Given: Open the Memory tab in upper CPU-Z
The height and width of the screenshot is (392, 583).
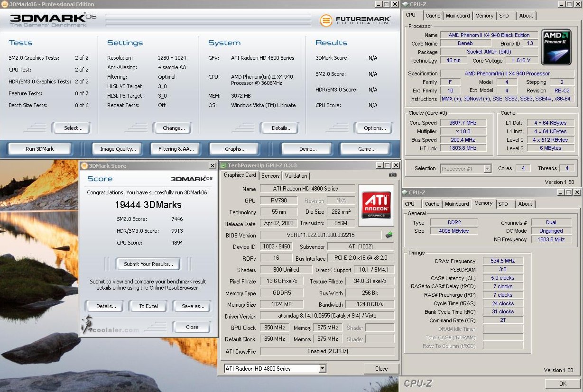Looking at the screenshot, I should click(x=484, y=16).
